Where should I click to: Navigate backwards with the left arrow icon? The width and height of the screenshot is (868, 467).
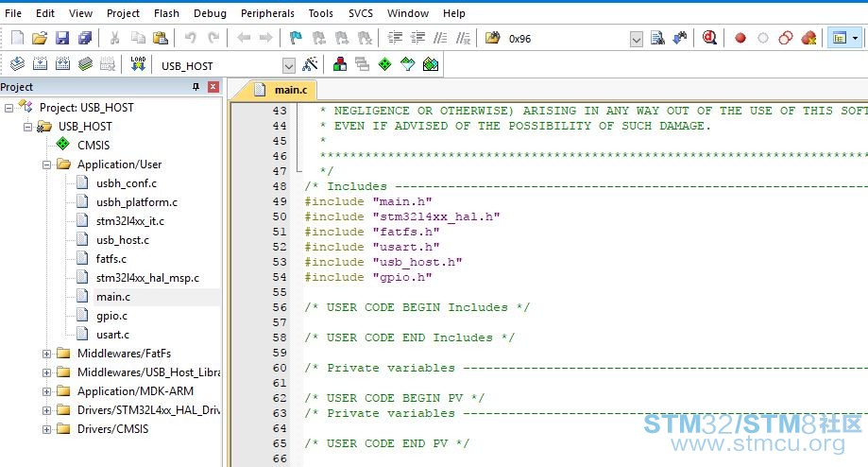coord(244,38)
